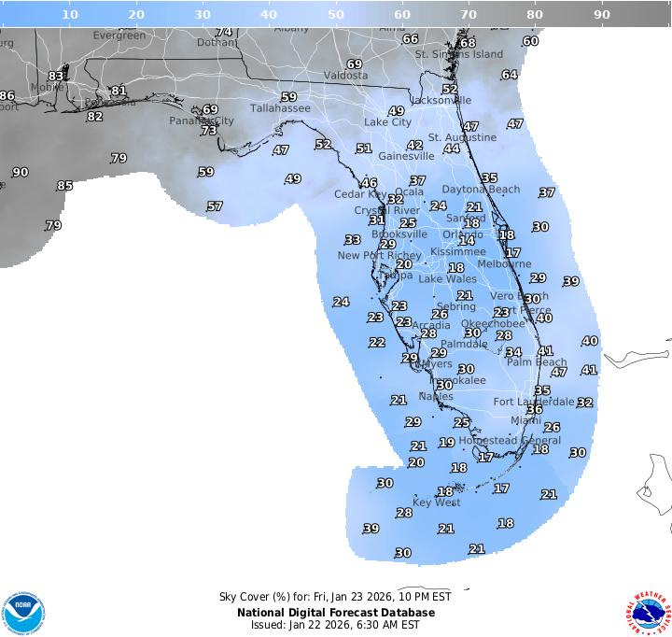This screenshot has height=637, width=672.
Task: Select the 10 percent mark on color scale
Action: point(70,14)
